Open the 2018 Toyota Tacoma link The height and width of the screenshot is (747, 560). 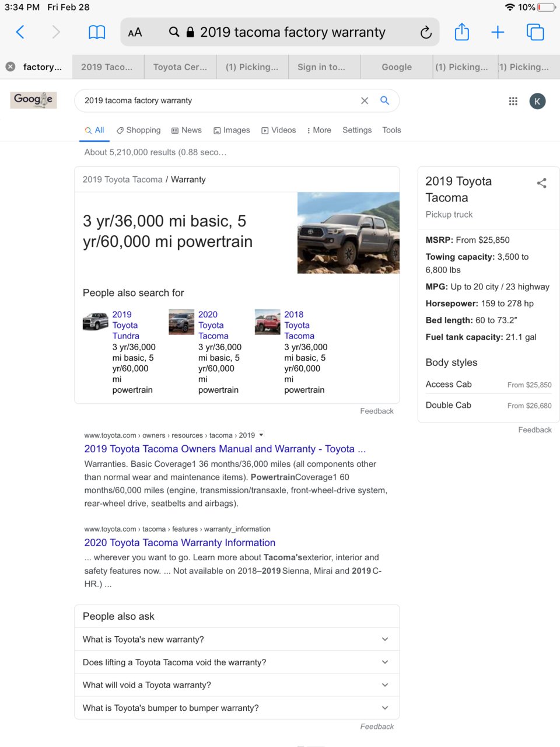(x=299, y=325)
